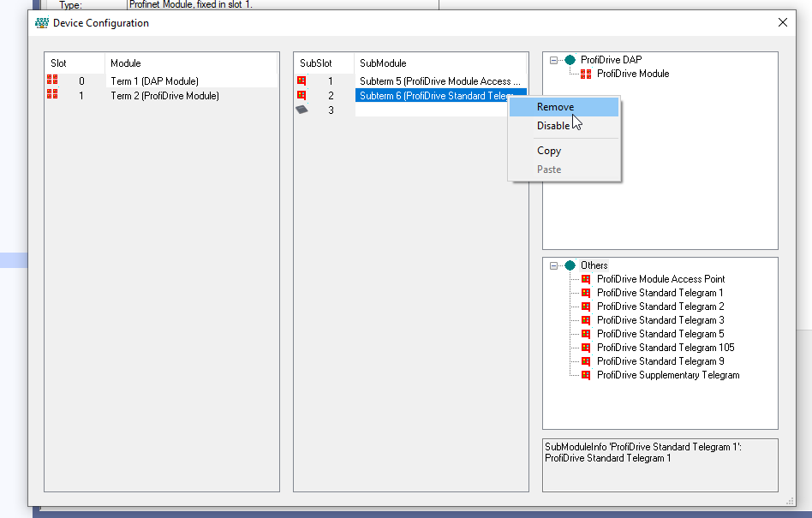Image resolution: width=812 pixels, height=518 pixels.
Task: Click the red module icon for slot 0
Action: (52, 80)
